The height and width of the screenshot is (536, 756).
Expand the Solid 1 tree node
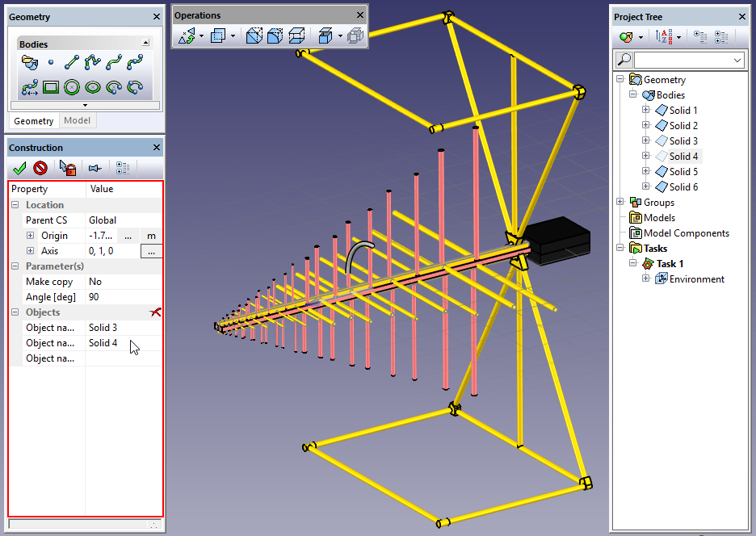click(645, 111)
